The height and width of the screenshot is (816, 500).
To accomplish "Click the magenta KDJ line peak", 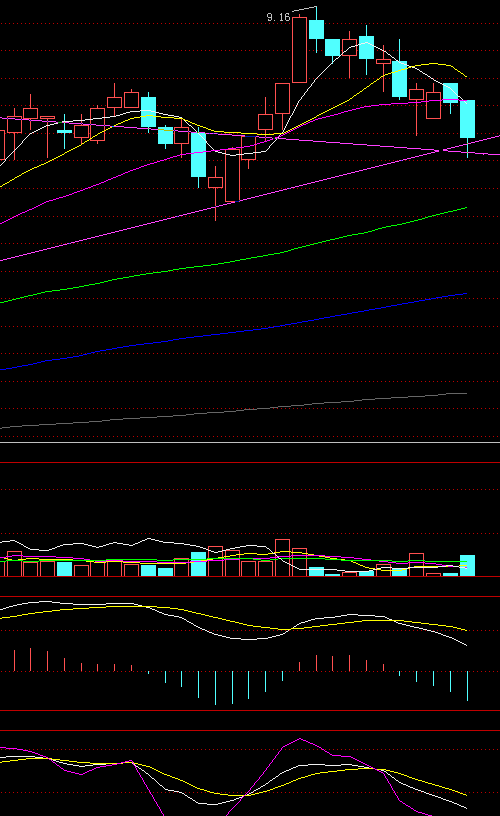I will click(x=300, y=739).
